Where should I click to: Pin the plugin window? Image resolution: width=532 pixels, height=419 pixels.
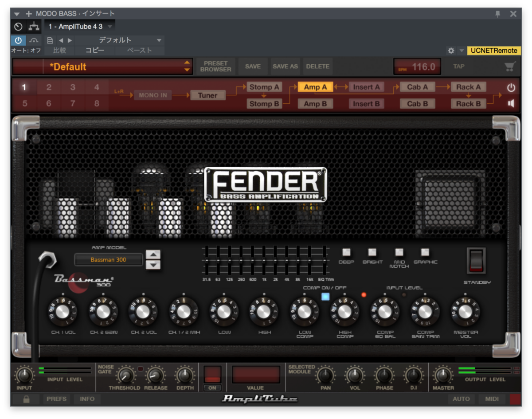498,14
